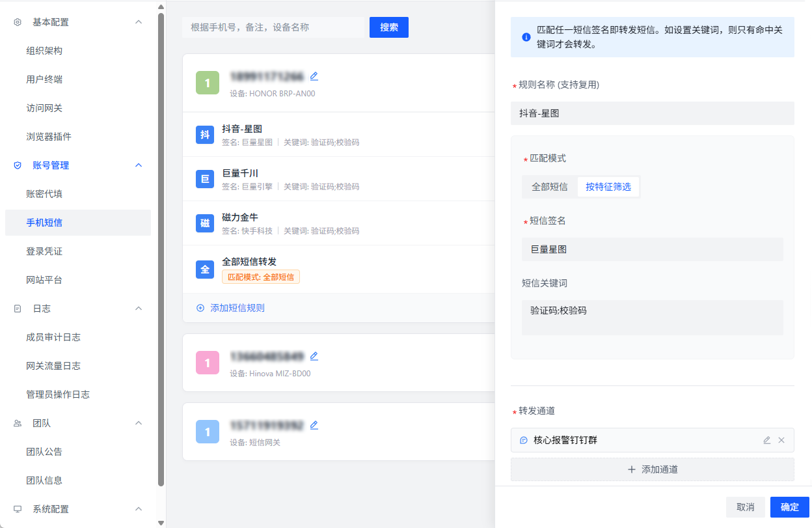Viewport: 812px width, 528px height.
Task: Click the green badge on HONOR device card
Action: 208,83
